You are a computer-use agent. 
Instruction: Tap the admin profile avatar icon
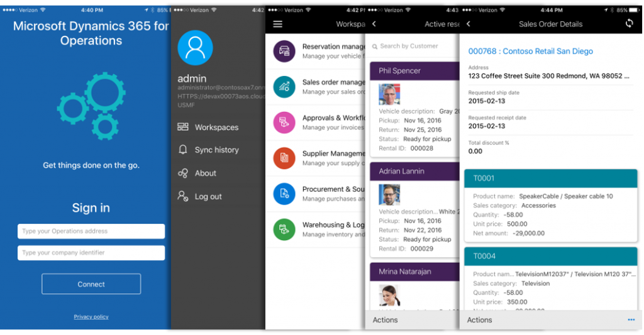pyautogui.click(x=195, y=48)
